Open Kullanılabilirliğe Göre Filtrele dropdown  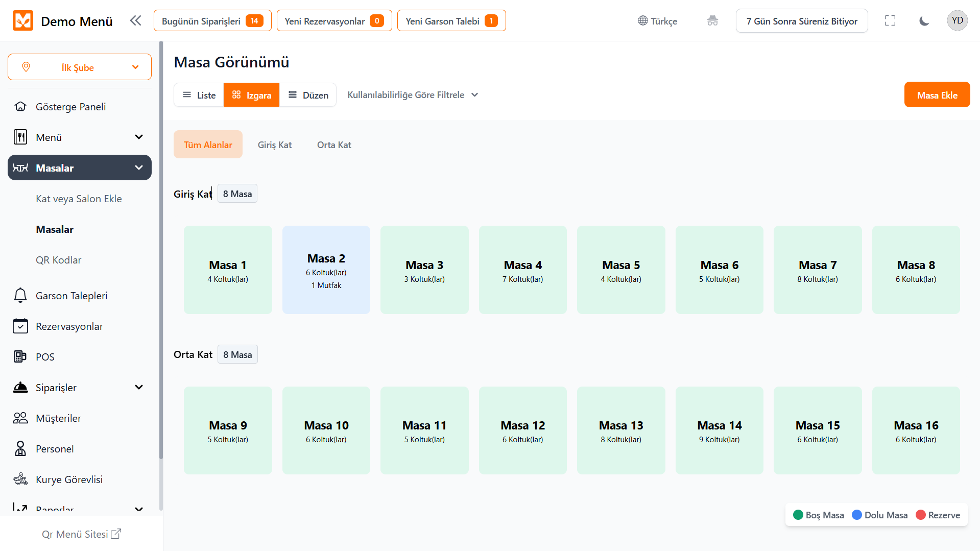tap(413, 95)
